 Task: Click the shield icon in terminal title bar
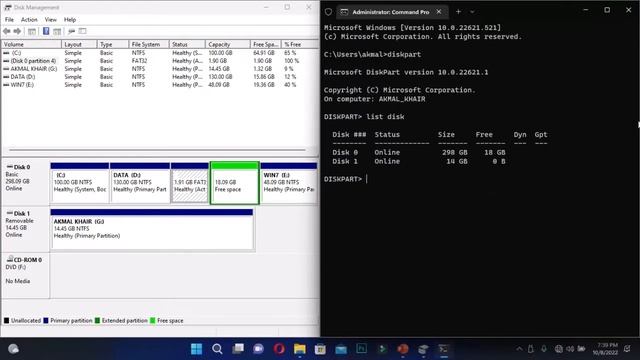(x=329, y=12)
